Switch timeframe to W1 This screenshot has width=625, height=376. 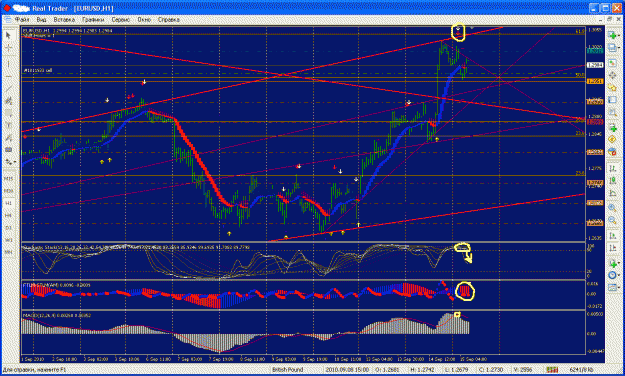pos(8,240)
